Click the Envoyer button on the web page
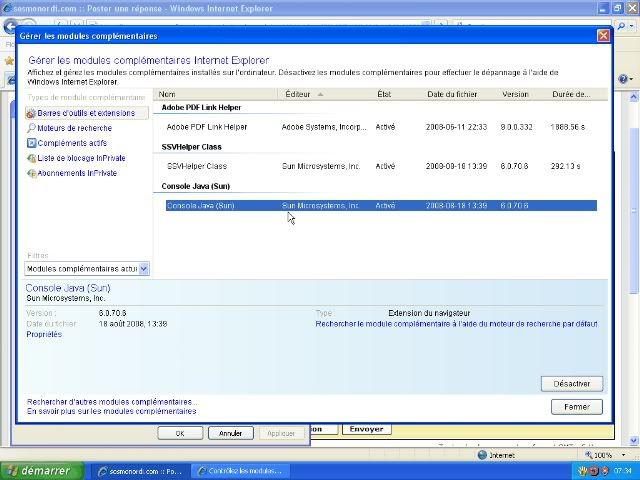Screen dimensions: 640x480 pyautogui.click(x=366, y=429)
